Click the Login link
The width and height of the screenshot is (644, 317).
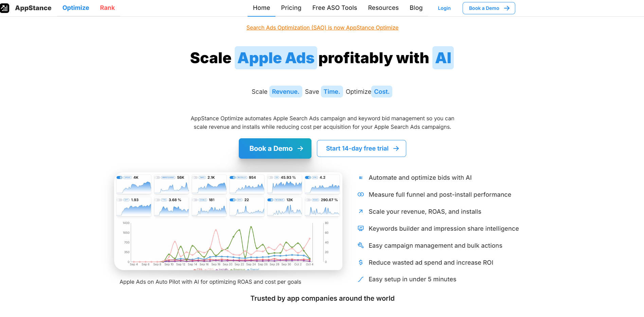444,8
